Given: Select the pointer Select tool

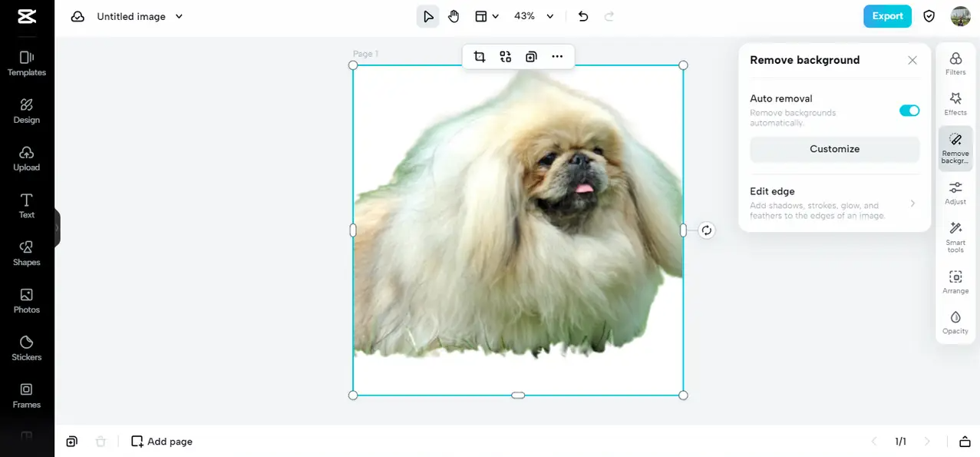Looking at the screenshot, I should coord(428,16).
